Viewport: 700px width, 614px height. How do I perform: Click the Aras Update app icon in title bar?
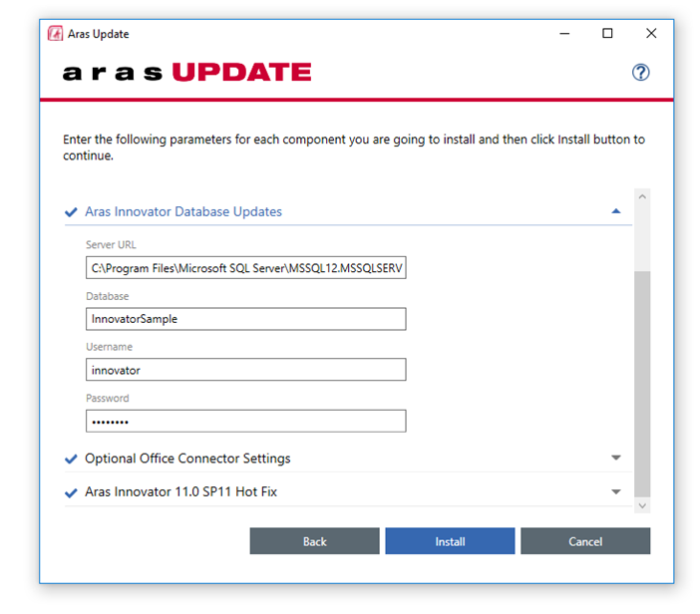[x=56, y=34]
